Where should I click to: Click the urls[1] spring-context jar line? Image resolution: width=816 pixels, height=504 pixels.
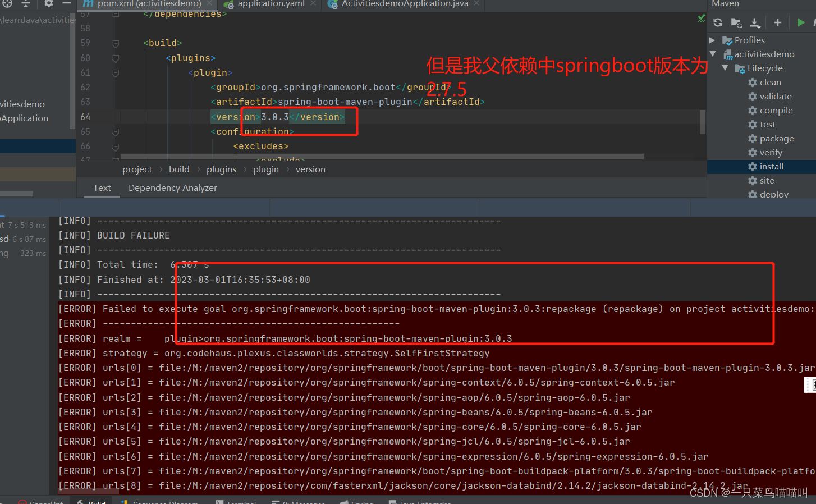(366, 383)
